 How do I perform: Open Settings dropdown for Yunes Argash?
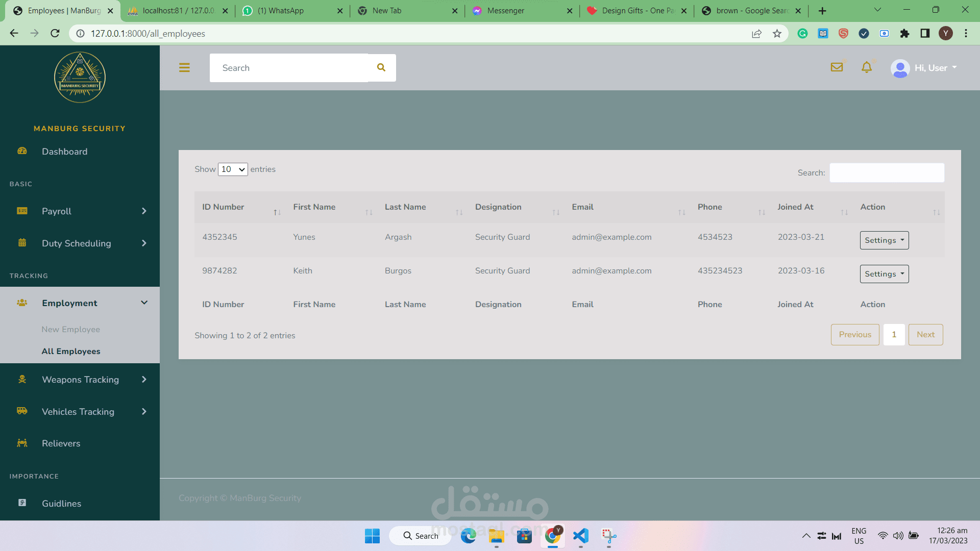(884, 240)
